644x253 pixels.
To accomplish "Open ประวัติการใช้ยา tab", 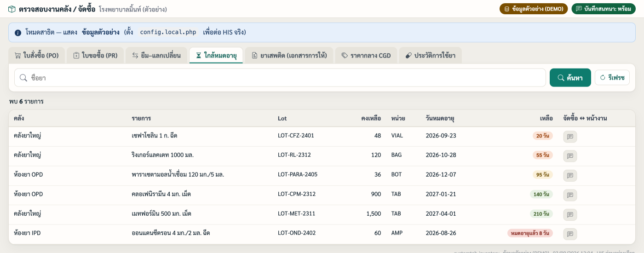I will [x=430, y=56].
